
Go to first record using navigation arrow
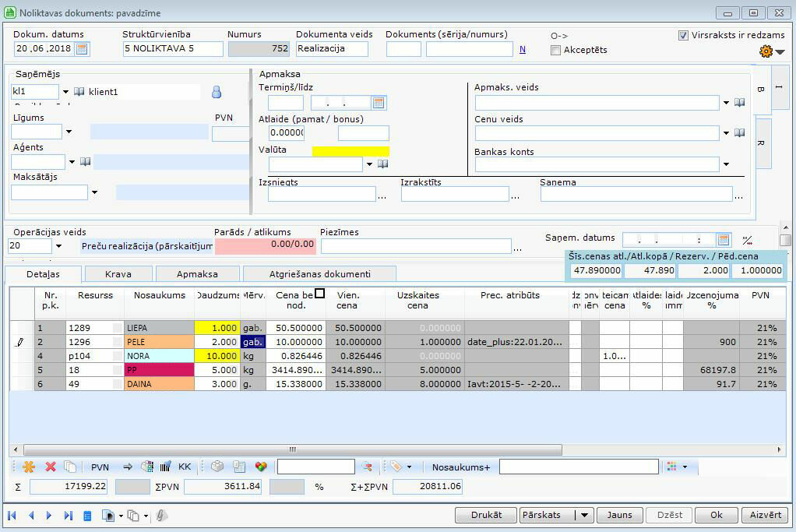tap(12, 516)
